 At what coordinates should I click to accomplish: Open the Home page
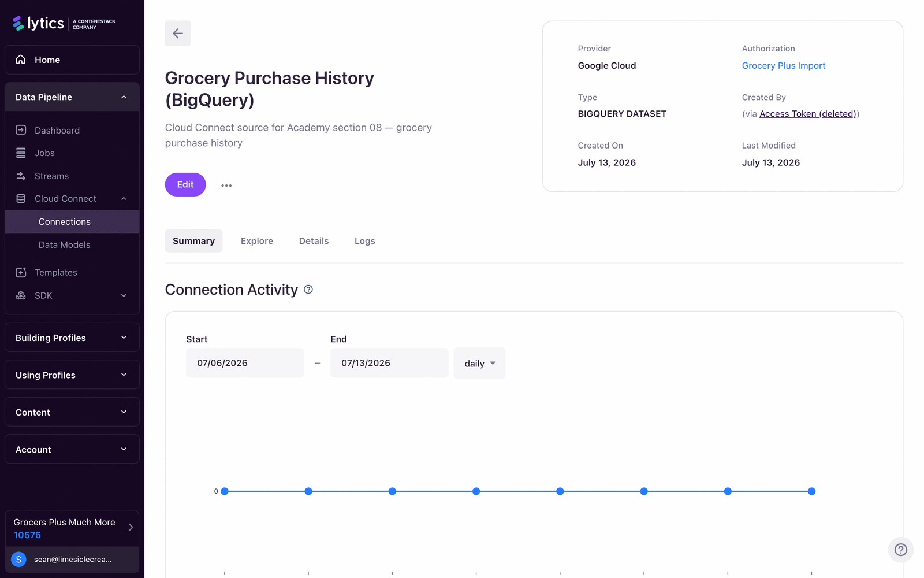72,60
